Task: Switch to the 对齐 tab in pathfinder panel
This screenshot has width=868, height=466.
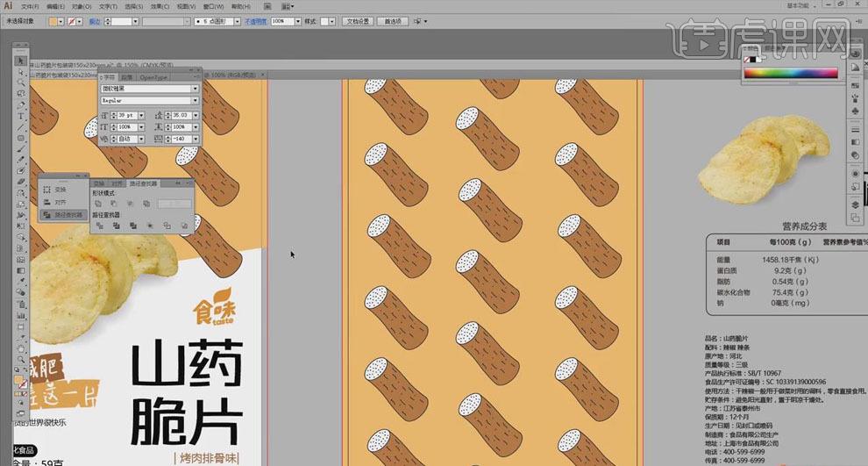Action: pos(117,183)
